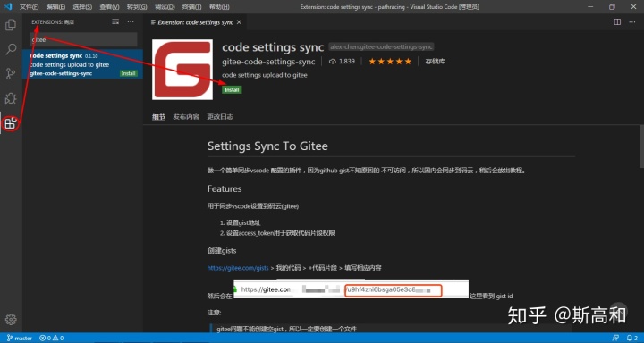Image resolution: width=644 pixels, height=343 pixels.
Task: Open the Source Control view
Action: point(10,74)
